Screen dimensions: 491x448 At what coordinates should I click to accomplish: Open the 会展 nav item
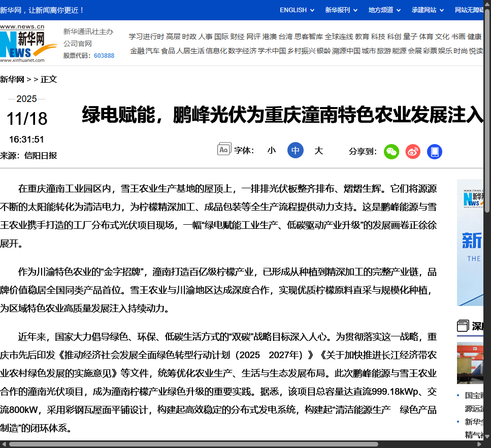tap(415, 51)
